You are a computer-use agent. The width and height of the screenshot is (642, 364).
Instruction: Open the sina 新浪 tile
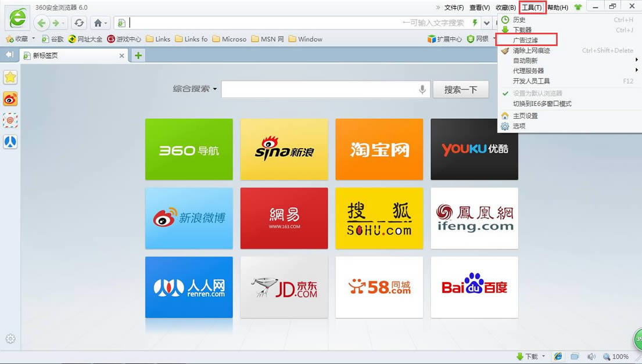[284, 149]
